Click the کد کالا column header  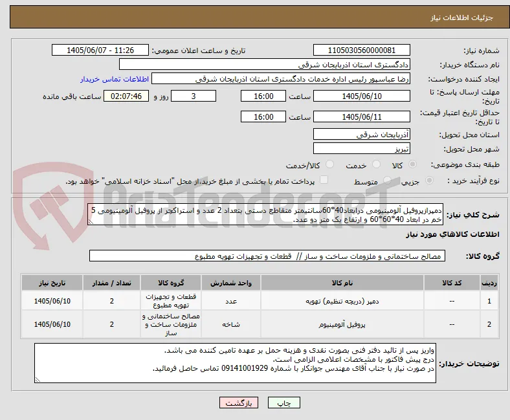pyautogui.click(x=452, y=283)
